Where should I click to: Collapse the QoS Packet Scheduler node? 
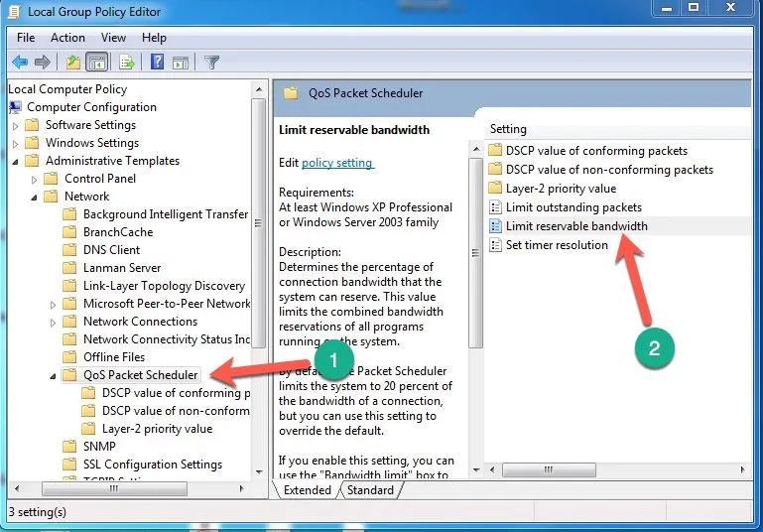click(x=53, y=376)
